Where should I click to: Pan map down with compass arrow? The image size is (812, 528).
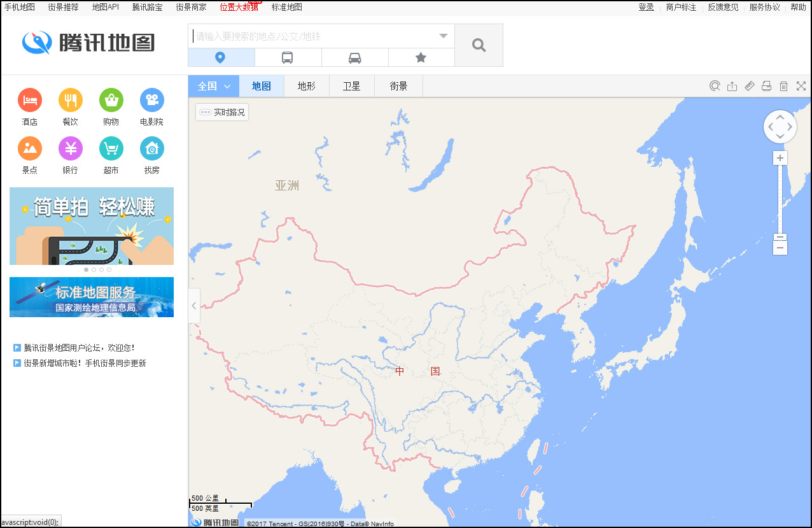780,137
